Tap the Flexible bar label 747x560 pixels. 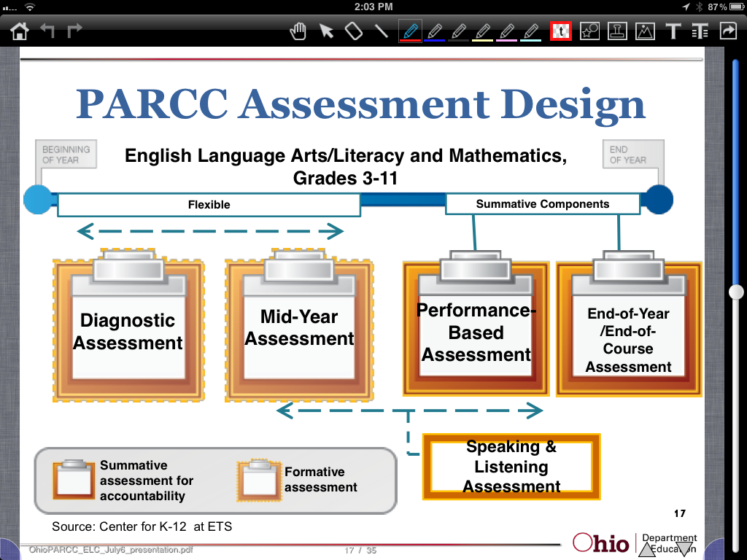209,205
